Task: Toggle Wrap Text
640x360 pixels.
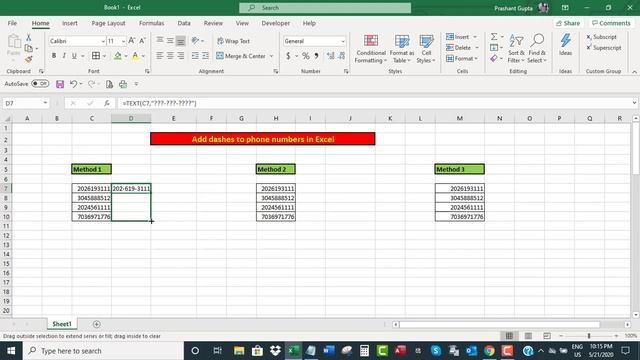Action: click(x=233, y=41)
